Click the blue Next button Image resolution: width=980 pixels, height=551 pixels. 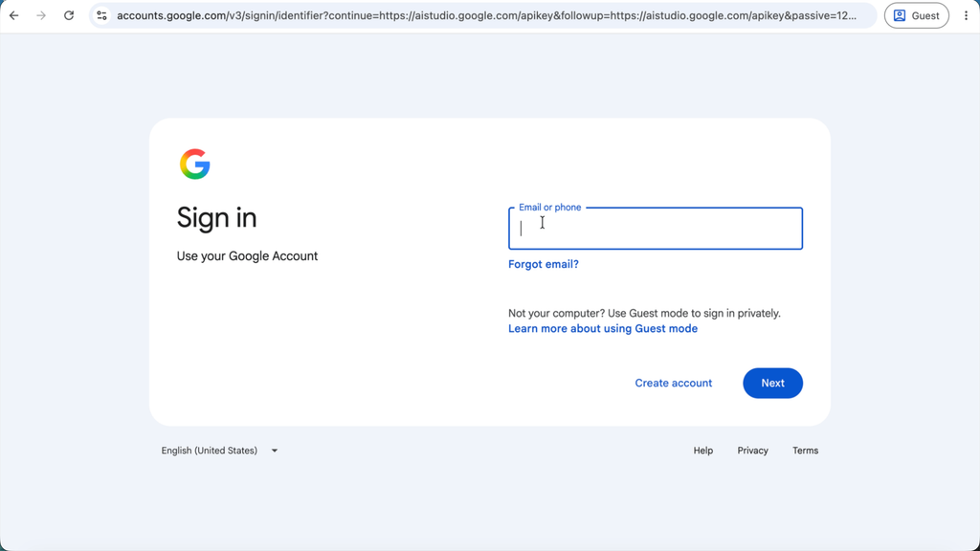click(x=772, y=383)
